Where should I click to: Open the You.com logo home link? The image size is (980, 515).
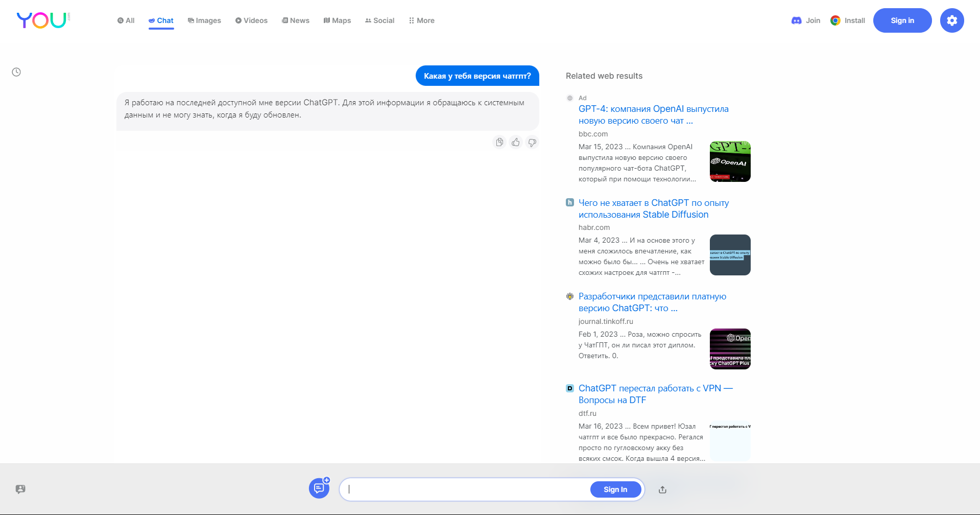[x=43, y=20]
